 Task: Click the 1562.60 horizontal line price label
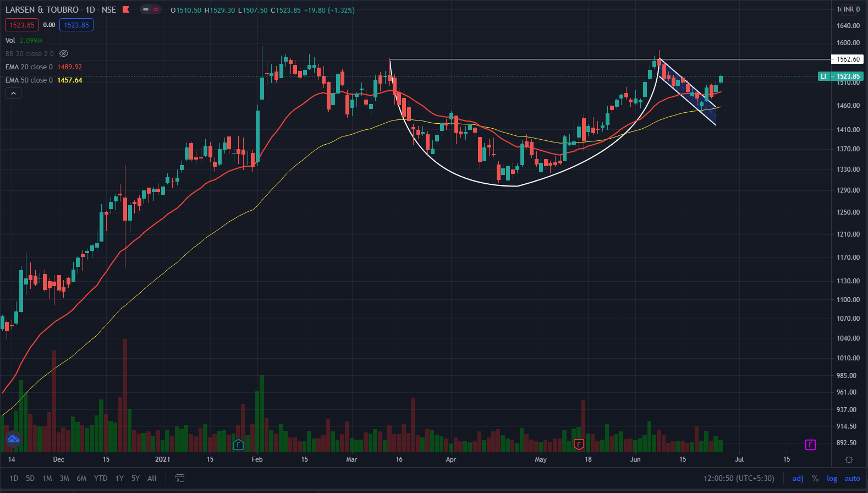[848, 59]
